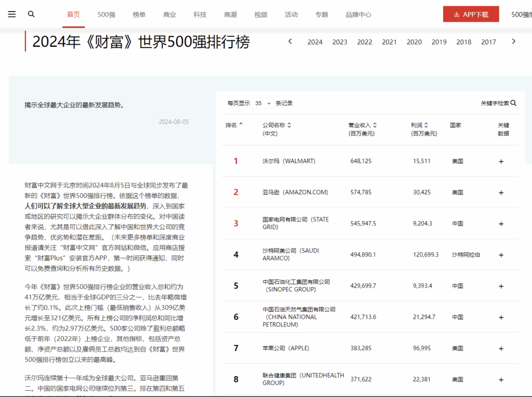This screenshot has height=397, width=532.
Task: Sort by profit column arrows
Action: [x=426, y=125]
